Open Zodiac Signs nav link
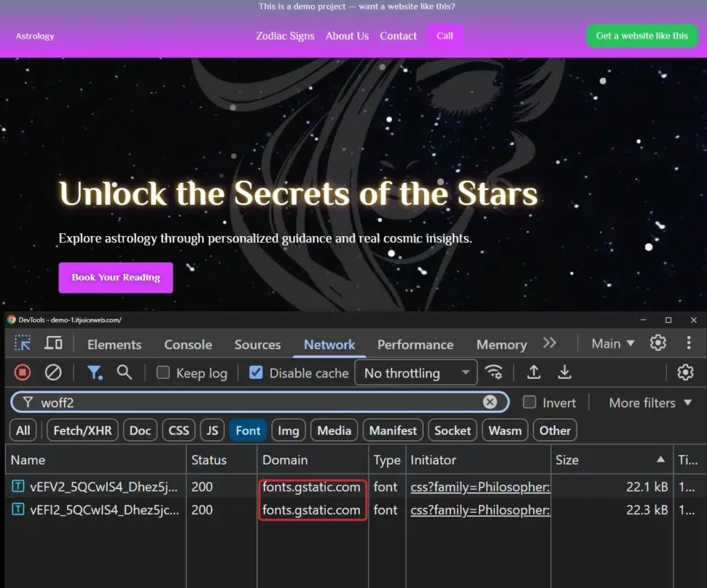 (x=285, y=36)
